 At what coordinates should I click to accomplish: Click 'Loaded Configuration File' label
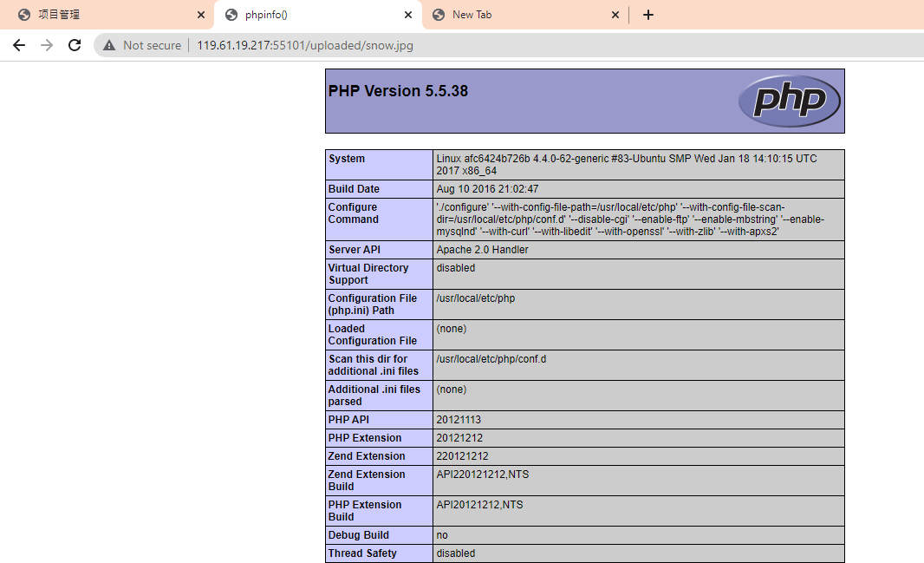click(373, 334)
